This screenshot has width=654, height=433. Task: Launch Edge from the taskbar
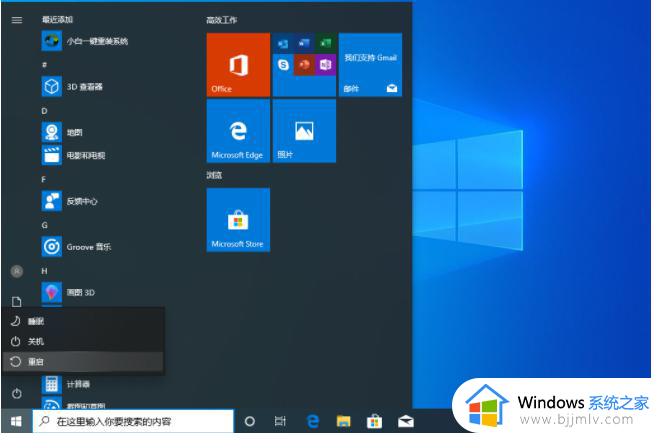click(x=312, y=421)
